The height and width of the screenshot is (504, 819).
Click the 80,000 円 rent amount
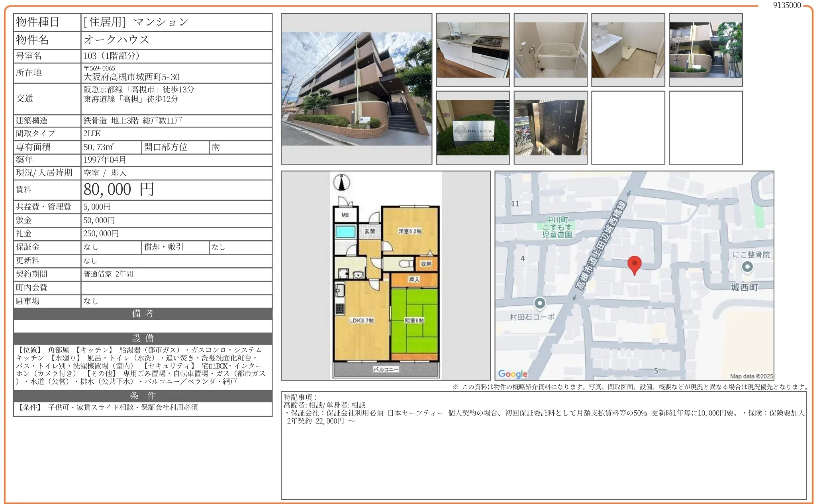(x=119, y=190)
